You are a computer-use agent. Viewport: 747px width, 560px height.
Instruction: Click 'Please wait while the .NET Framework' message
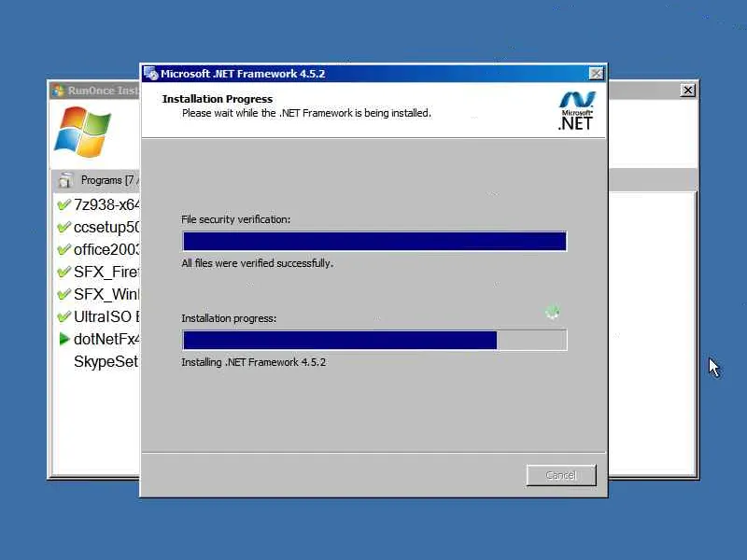click(306, 113)
